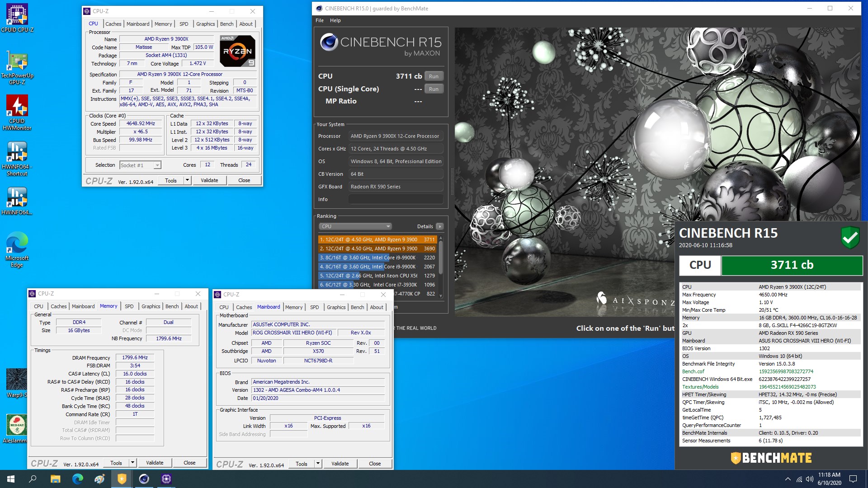Select rank 5 Xeon 1279 entry
Viewport: 868px width, 488px height.
(x=377, y=276)
